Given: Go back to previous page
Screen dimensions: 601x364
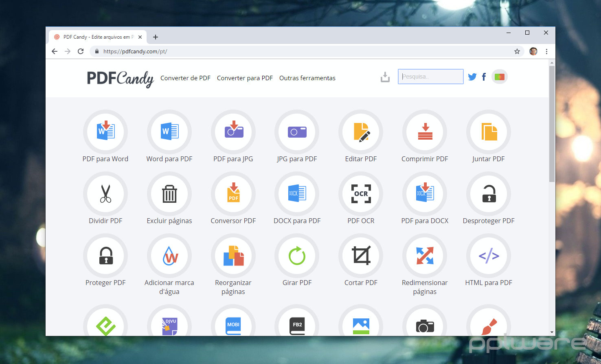Looking at the screenshot, I should 55,51.
